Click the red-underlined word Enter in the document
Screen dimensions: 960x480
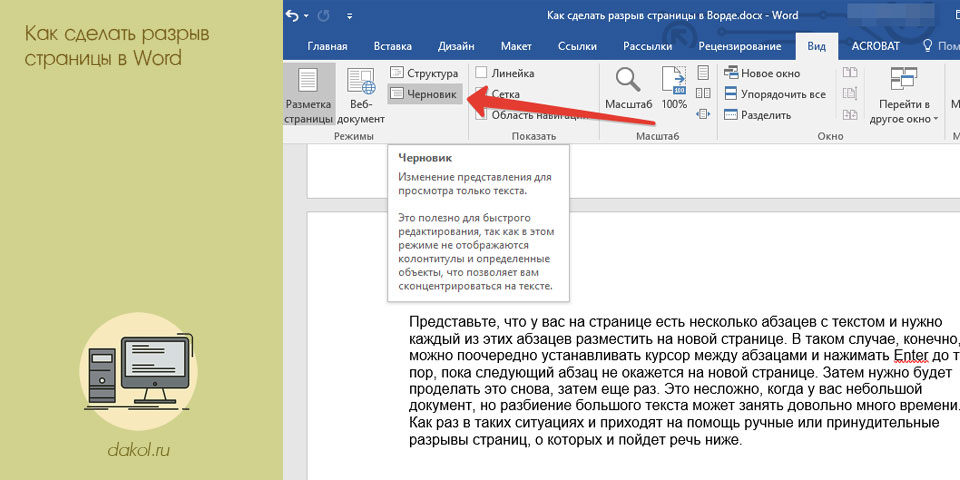[x=910, y=356]
